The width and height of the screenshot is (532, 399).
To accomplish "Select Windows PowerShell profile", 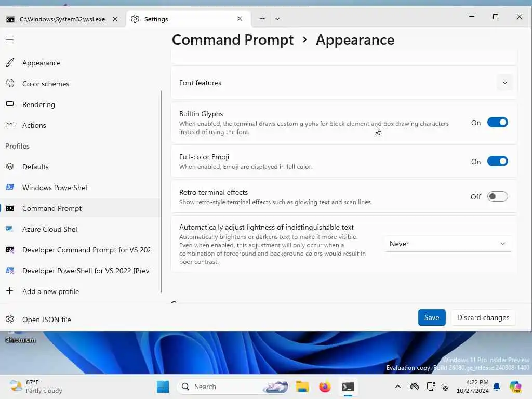I will point(80,187).
